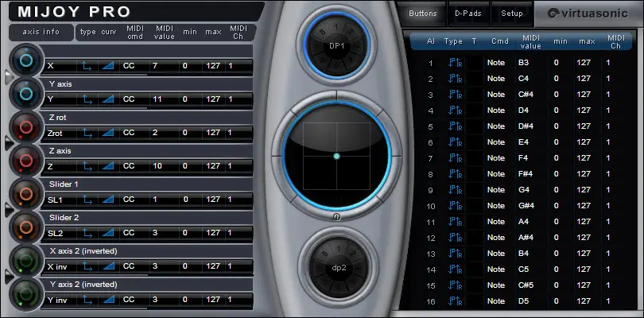Screen dimensions: 644x318
Task: Open the Note command dropdown for button 14
Action: (498, 270)
